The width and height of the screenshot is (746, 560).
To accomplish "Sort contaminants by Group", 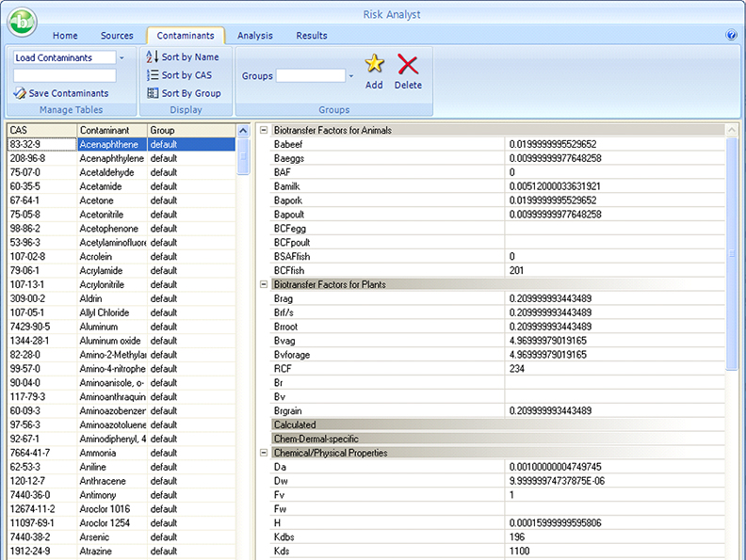I will [184, 93].
